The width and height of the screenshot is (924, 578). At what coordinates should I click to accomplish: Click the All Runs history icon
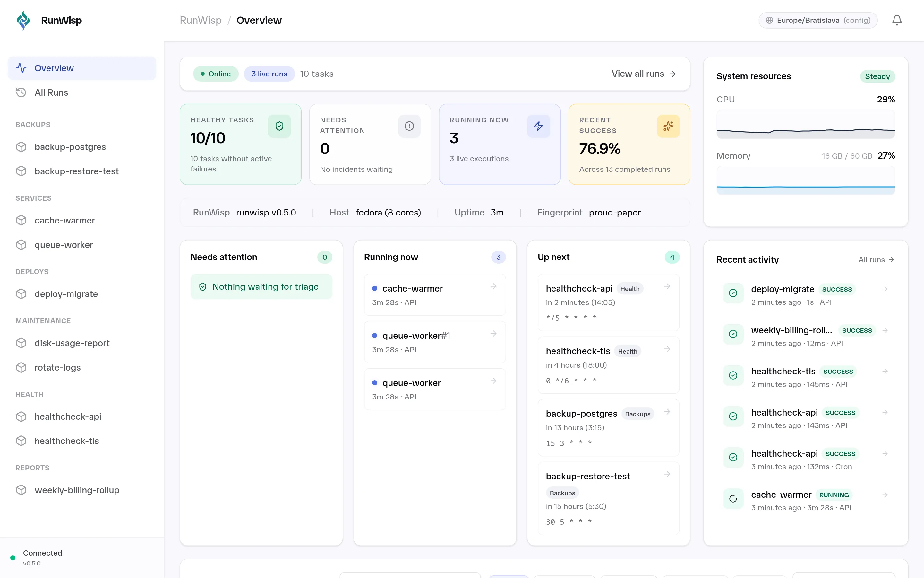[21, 92]
